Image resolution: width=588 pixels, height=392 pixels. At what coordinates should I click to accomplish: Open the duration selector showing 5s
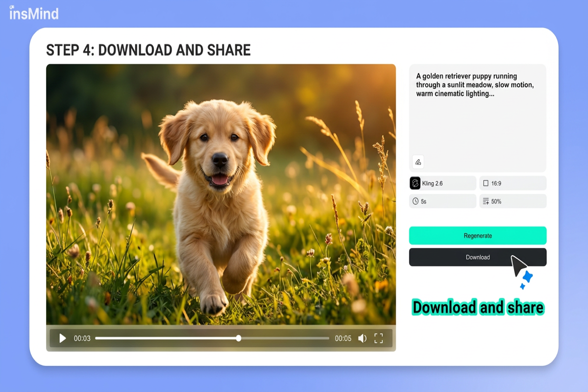(442, 200)
